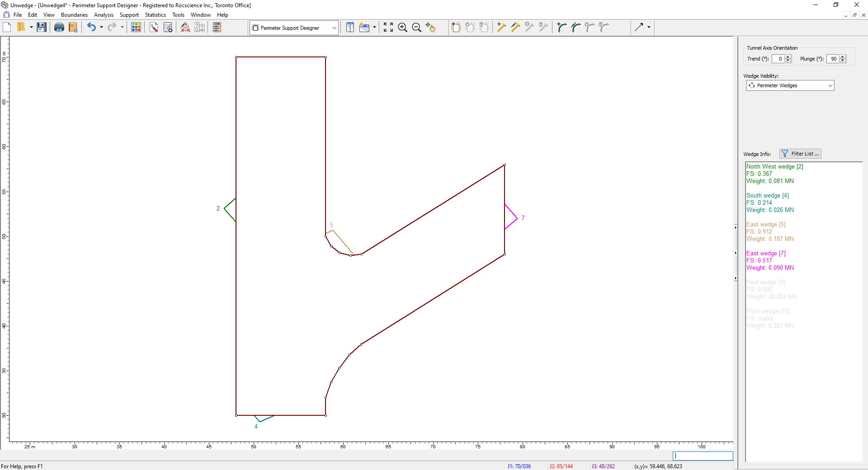Viewport: 868px width, 470px height.
Task: Add a shotcrete layer
Action: (562, 28)
